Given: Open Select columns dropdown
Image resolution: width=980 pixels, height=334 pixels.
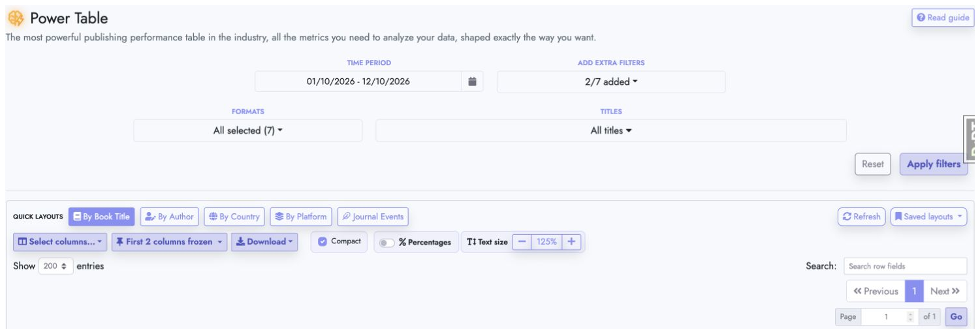Looking at the screenshot, I should [x=60, y=241].
